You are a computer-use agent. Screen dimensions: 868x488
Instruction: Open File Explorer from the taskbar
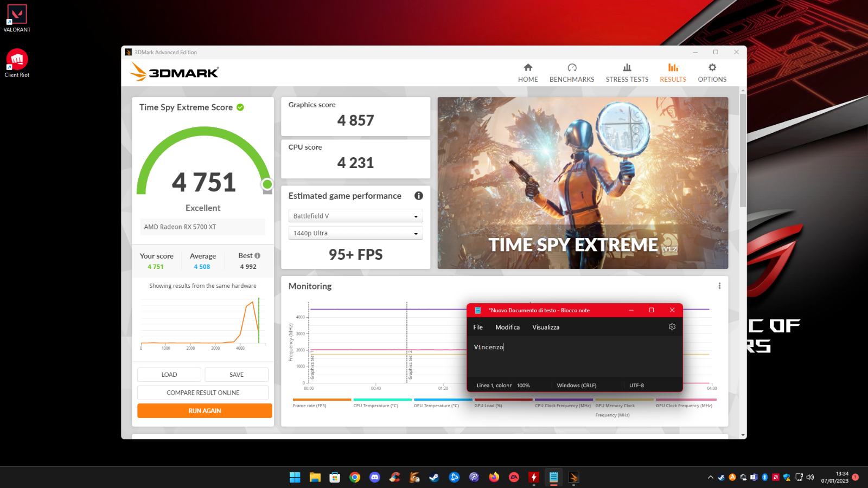point(315,477)
